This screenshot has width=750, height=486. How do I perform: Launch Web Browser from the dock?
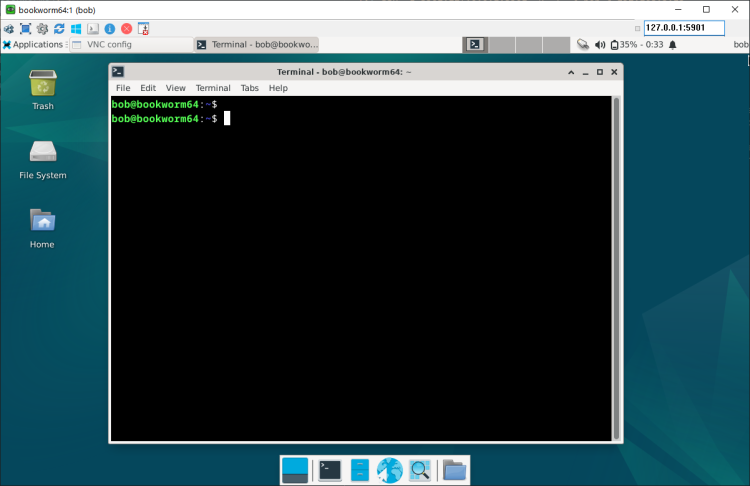click(x=390, y=470)
